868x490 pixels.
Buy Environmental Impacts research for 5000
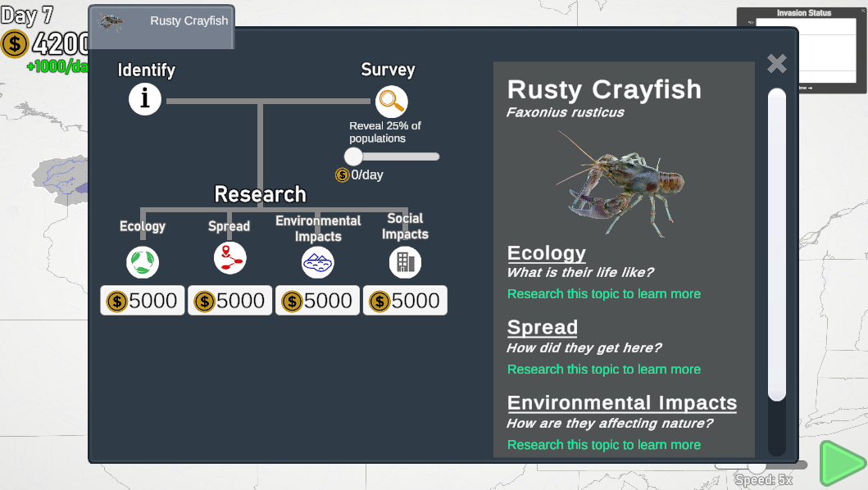[317, 301]
